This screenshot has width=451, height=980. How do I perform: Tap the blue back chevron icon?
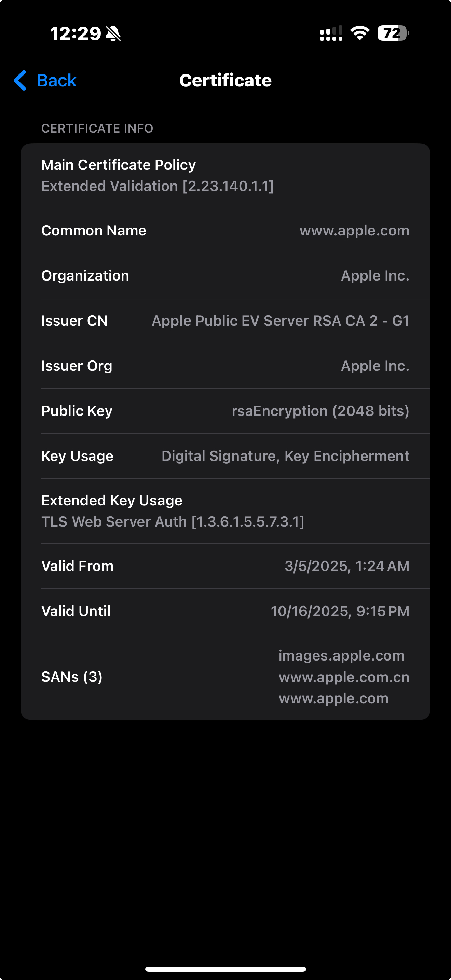20,80
